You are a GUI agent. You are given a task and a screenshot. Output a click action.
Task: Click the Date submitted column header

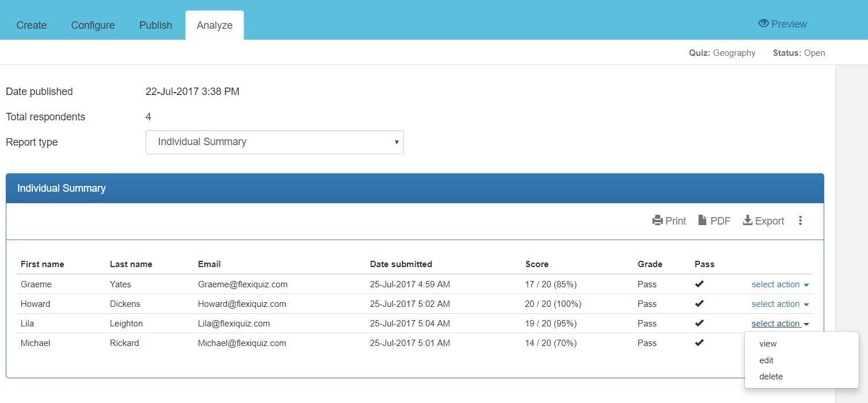tap(401, 264)
